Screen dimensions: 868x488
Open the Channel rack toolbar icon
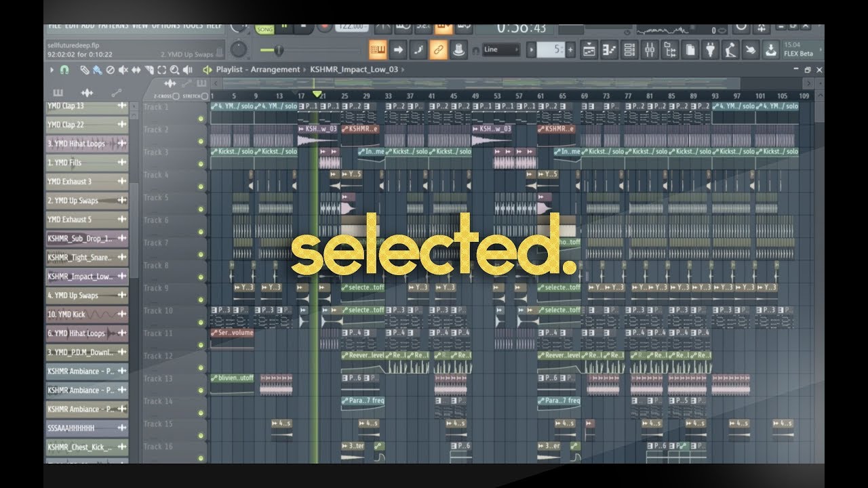pos(629,49)
